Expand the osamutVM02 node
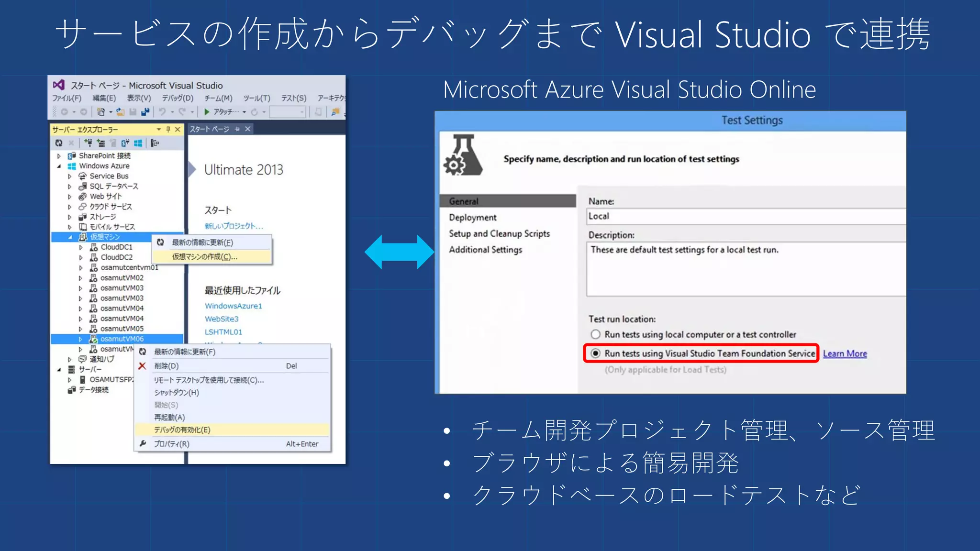This screenshot has height=551, width=980. coord(80,278)
